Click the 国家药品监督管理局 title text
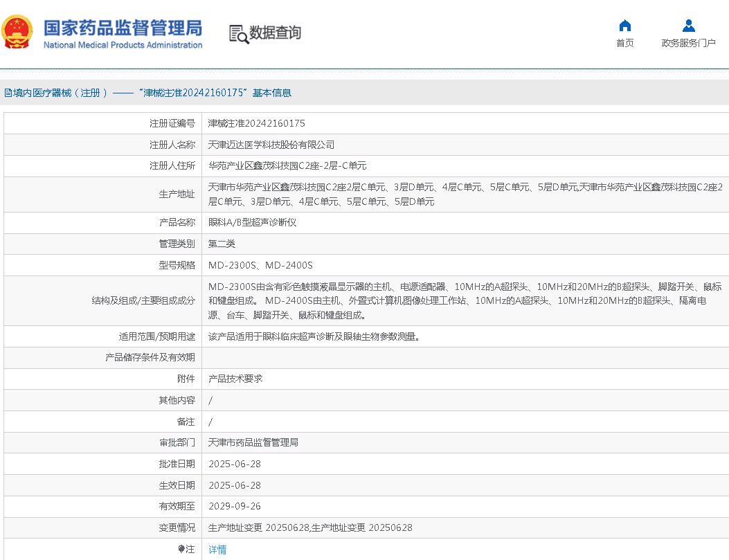 [x=123, y=28]
